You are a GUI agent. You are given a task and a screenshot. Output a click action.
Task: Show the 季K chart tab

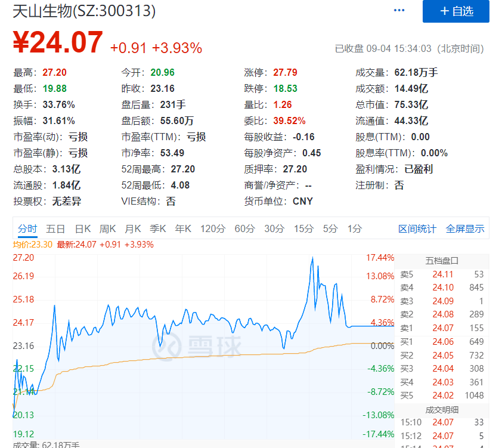click(x=158, y=228)
